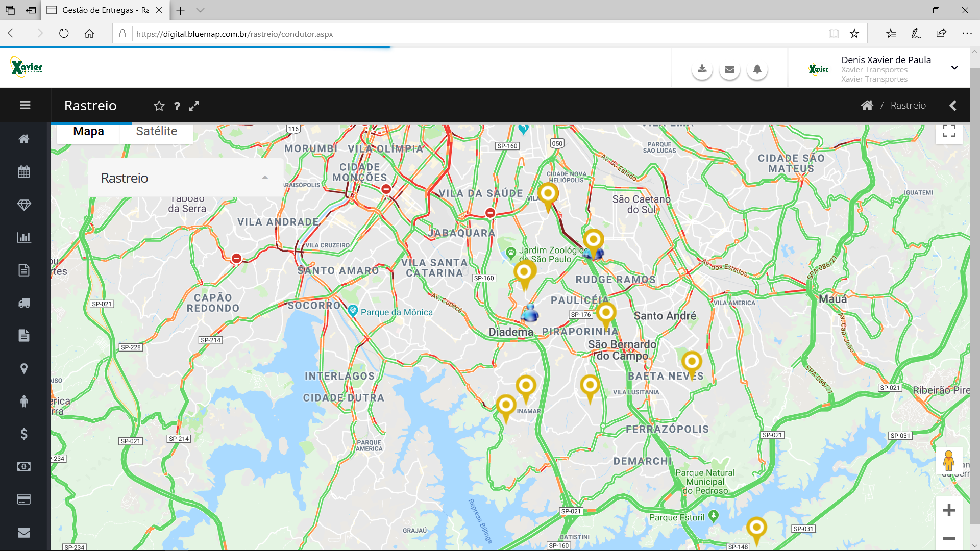
Task: Favorite the Rastreio page with the star icon
Action: 159,106
